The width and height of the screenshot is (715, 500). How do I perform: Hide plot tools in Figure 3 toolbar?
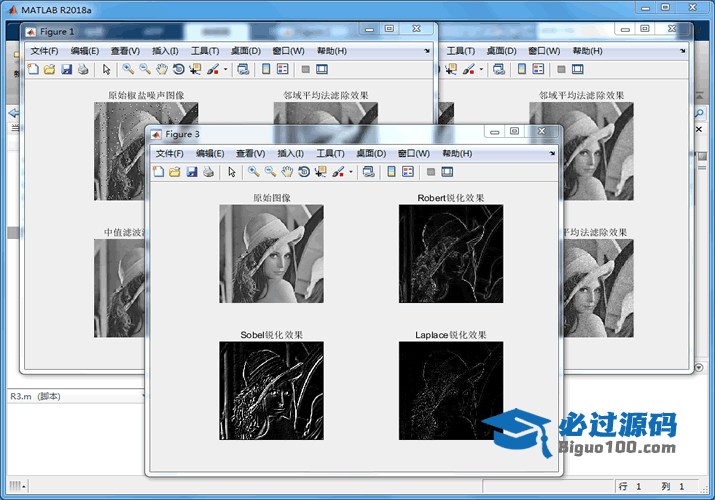coord(430,172)
